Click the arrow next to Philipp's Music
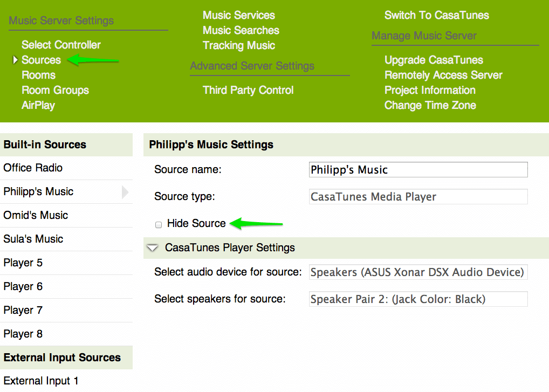The image size is (549, 392). point(125,191)
